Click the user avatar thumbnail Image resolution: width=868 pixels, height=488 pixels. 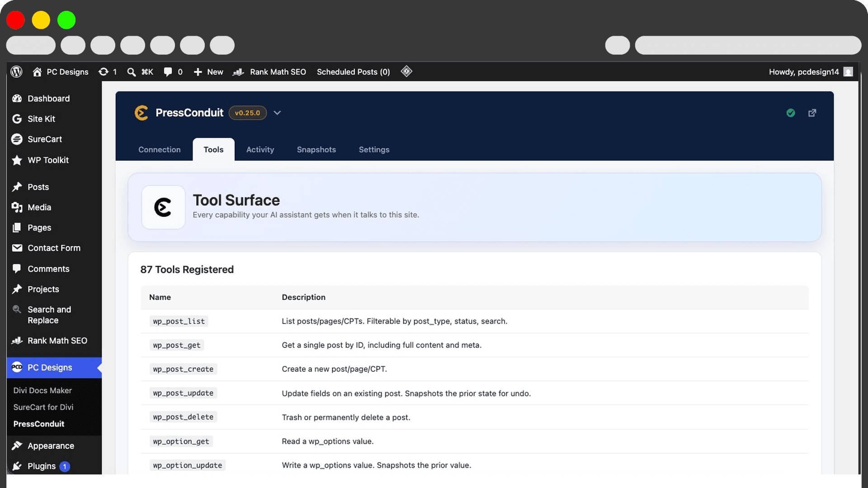pyautogui.click(x=848, y=72)
